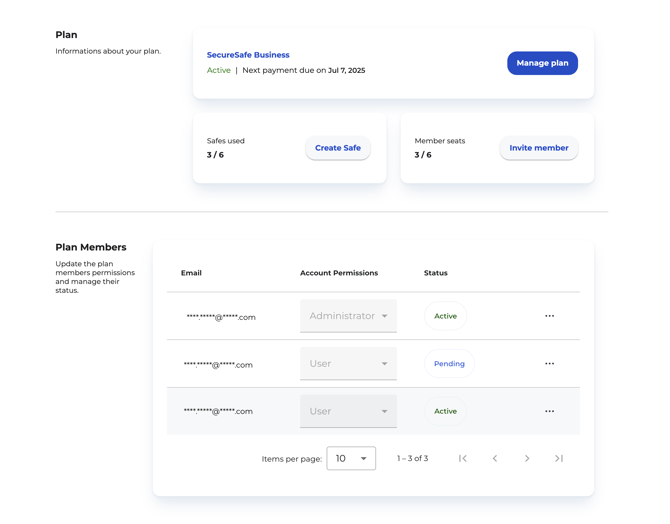The width and height of the screenshot is (670, 524).
Task: Open more options for the Pending member
Action: coord(549,364)
